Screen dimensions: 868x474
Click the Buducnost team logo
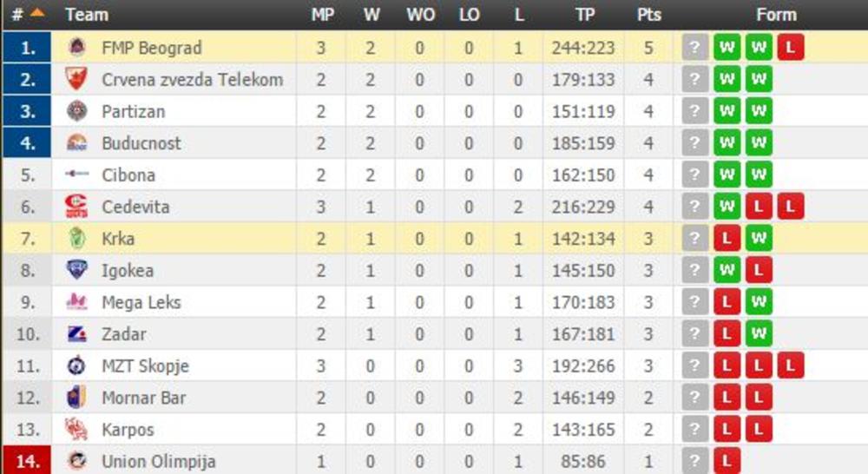coord(76,143)
